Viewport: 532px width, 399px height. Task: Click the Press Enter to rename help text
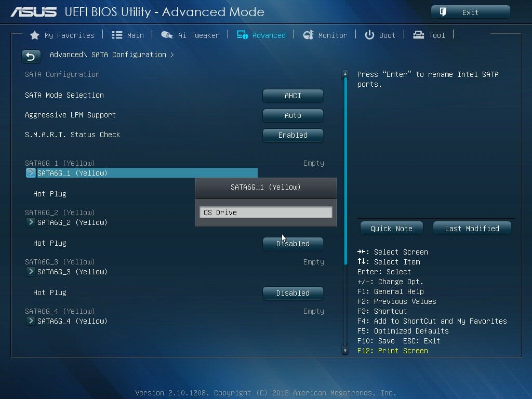click(x=428, y=79)
